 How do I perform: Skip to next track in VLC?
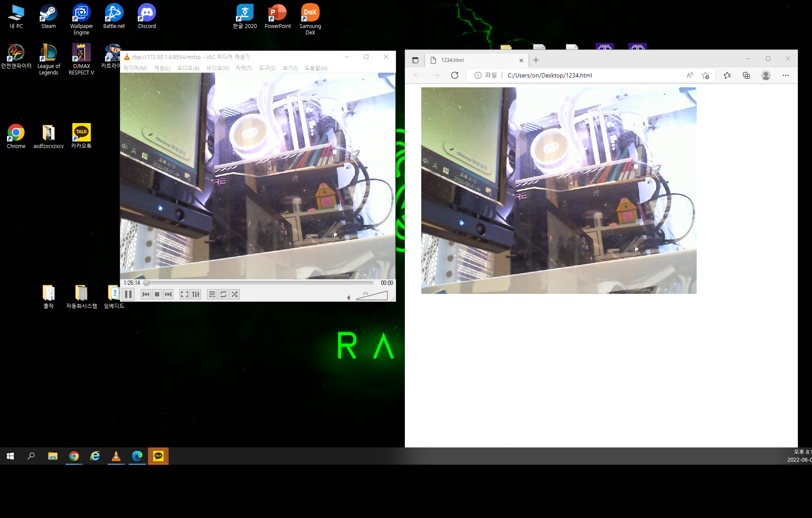(x=168, y=294)
